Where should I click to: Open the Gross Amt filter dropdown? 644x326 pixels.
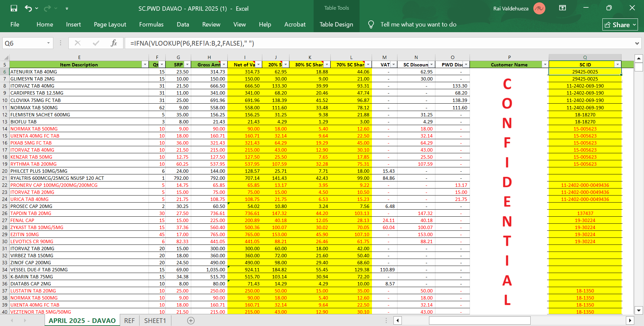(x=224, y=65)
